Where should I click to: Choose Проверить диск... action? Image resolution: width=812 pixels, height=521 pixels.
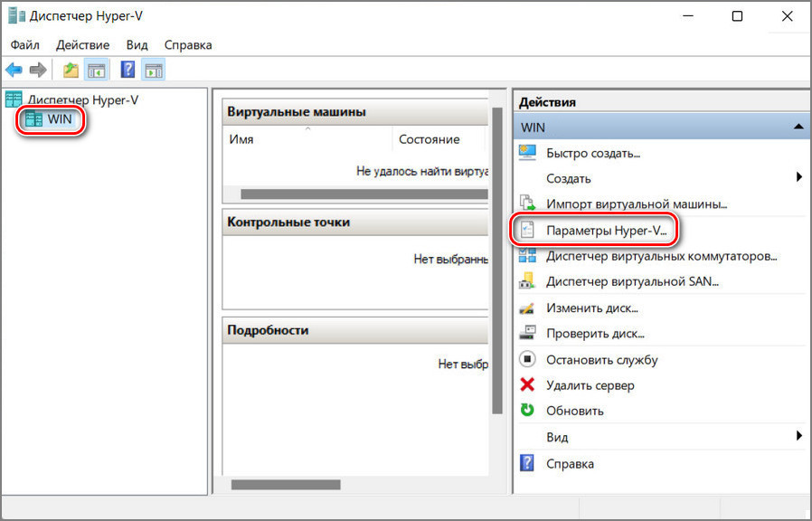(x=596, y=334)
